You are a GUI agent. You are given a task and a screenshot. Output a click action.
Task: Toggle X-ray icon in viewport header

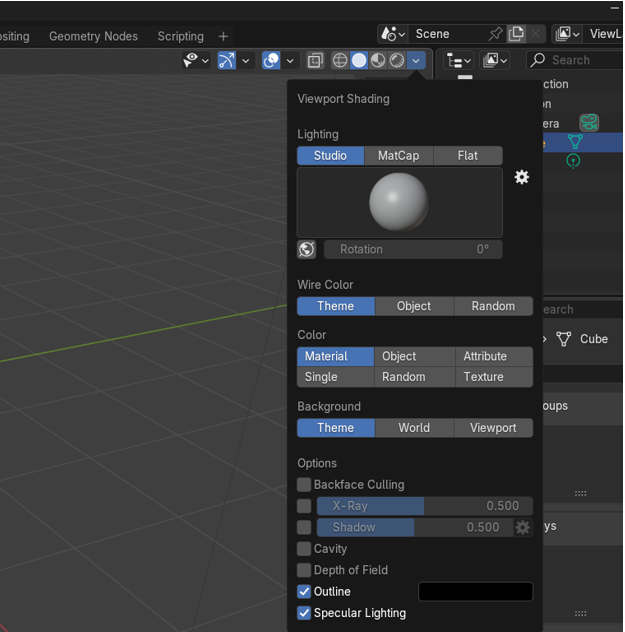tap(315, 61)
